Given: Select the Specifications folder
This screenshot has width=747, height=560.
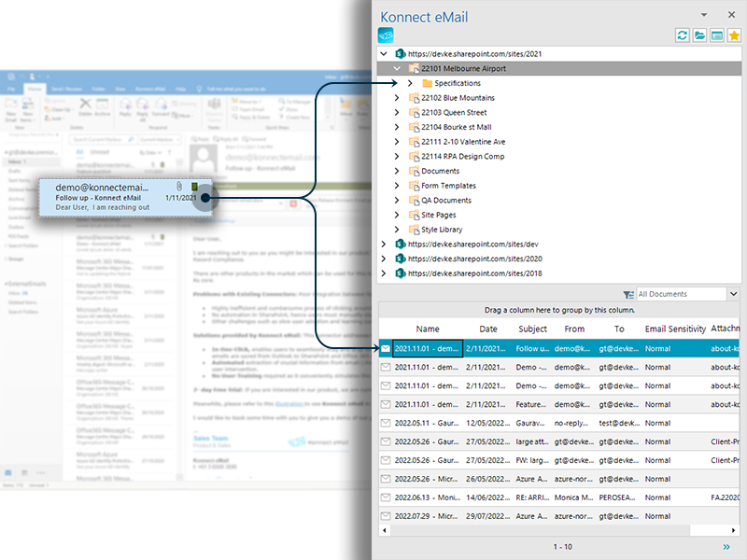Looking at the screenshot, I should (458, 83).
